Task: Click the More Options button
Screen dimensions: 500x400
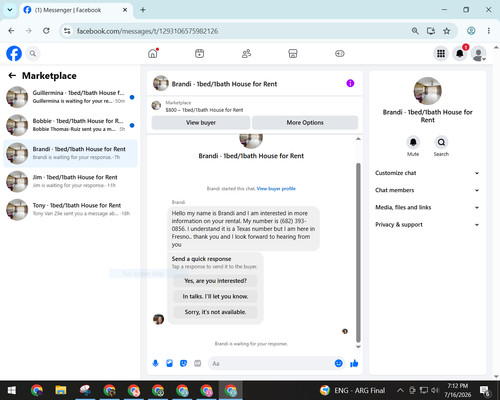Action: point(305,123)
